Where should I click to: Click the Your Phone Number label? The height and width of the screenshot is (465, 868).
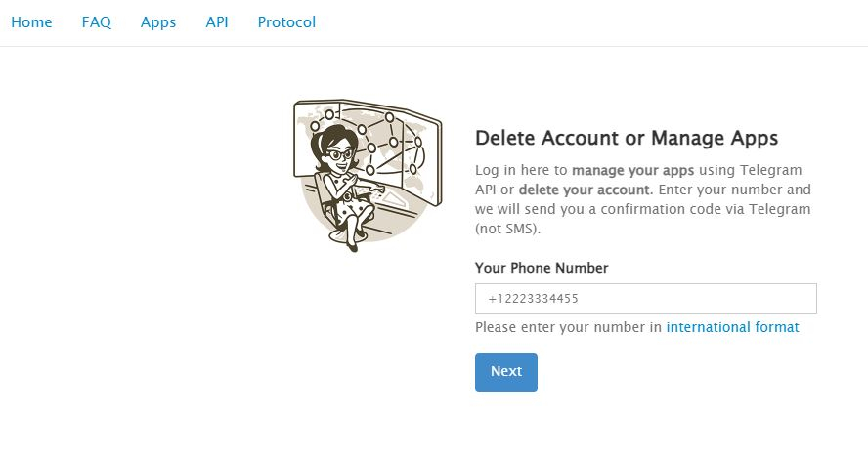[x=542, y=267]
